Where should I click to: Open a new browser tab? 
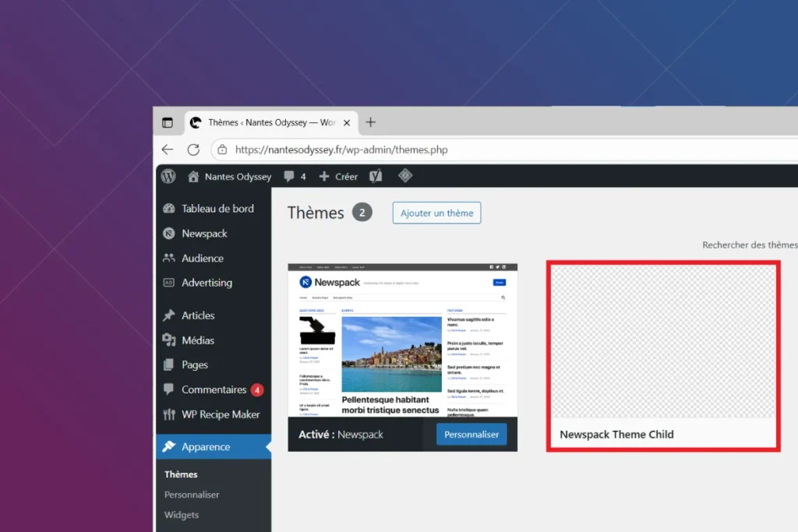pyautogui.click(x=371, y=122)
